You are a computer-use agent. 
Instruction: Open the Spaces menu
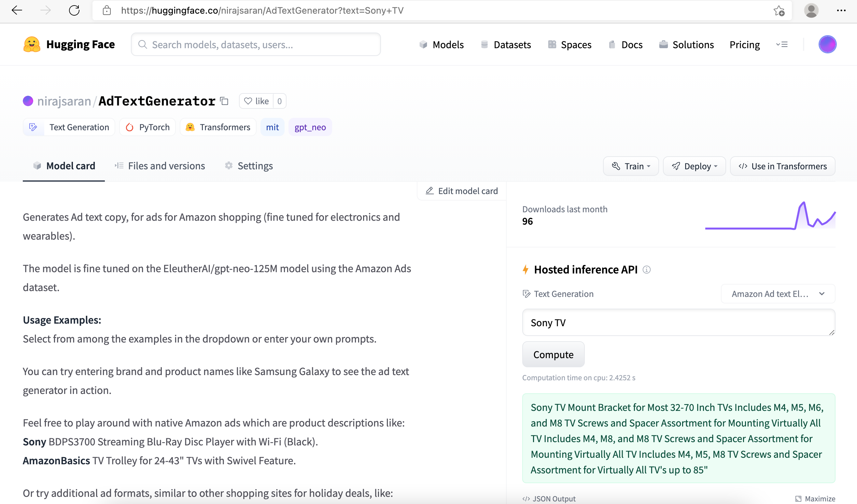pos(569,45)
